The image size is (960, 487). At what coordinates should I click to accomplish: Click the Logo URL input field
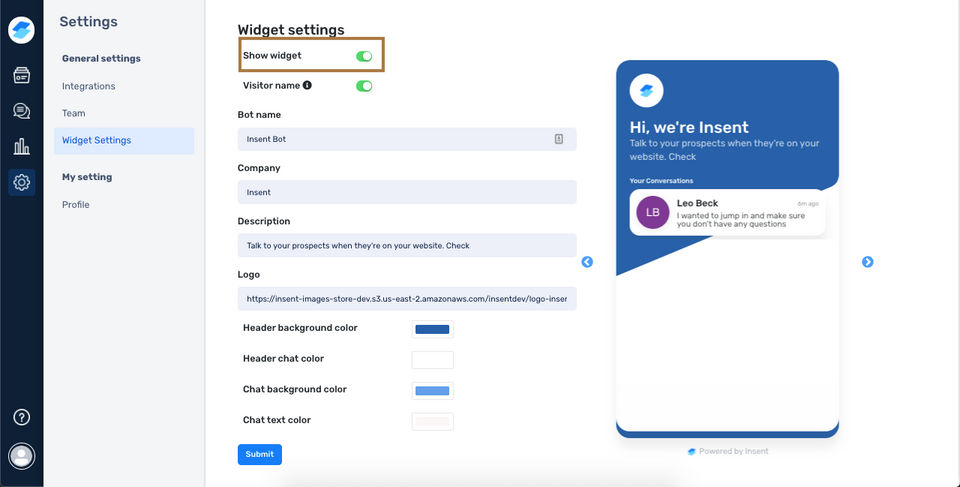407,299
